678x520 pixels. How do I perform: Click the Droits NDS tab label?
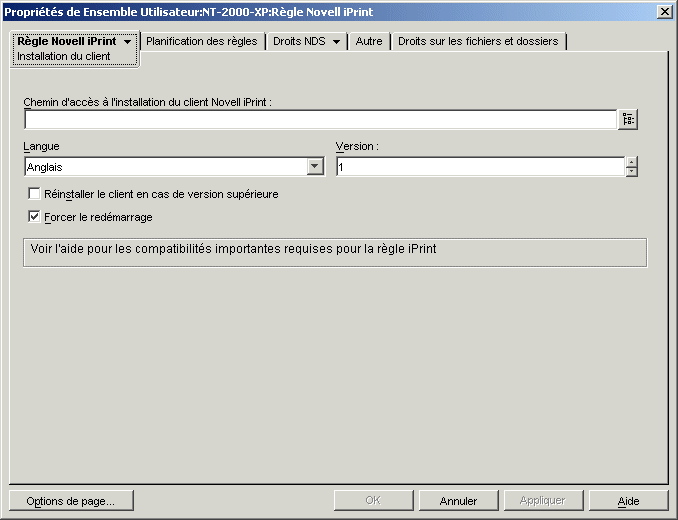tap(299, 41)
